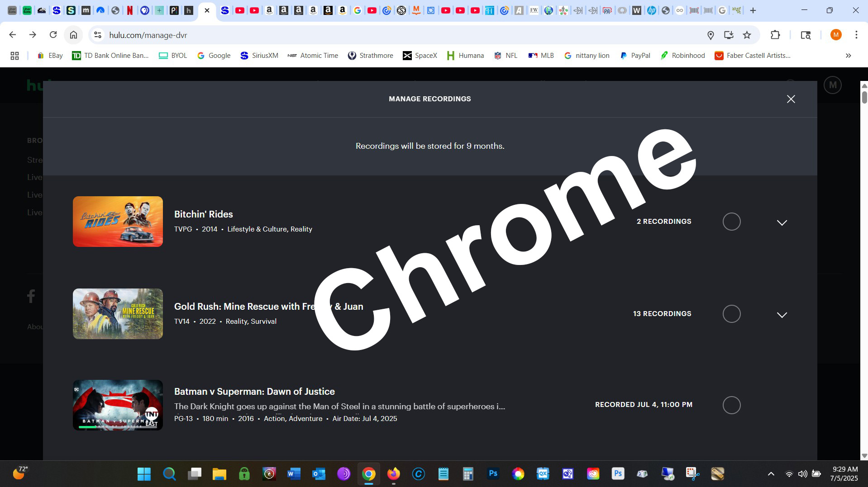Open the dark Photoshop taskbar icon
This screenshot has height=487, width=868.
[x=493, y=474]
